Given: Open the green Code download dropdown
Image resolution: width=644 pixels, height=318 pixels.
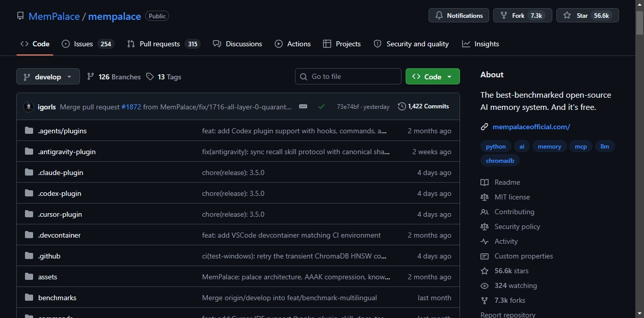Looking at the screenshot, I should click(x=433, y=76).
